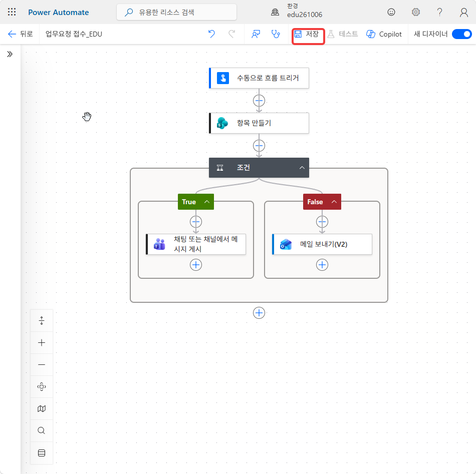Zoom out on the canvas
Viewport: 476px width, 474px height.
point(42,364)
